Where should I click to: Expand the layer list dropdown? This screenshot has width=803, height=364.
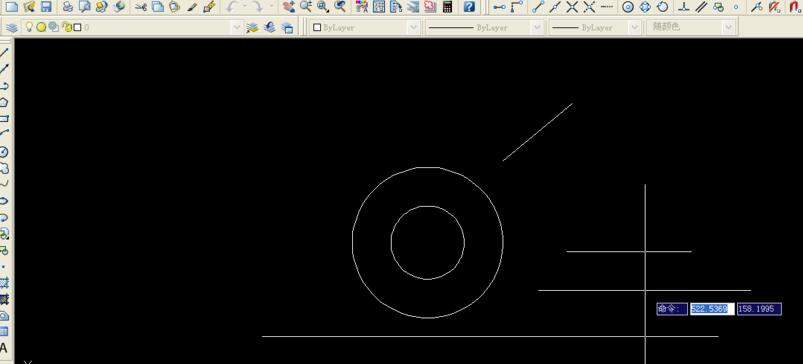[x=236, y=28]
